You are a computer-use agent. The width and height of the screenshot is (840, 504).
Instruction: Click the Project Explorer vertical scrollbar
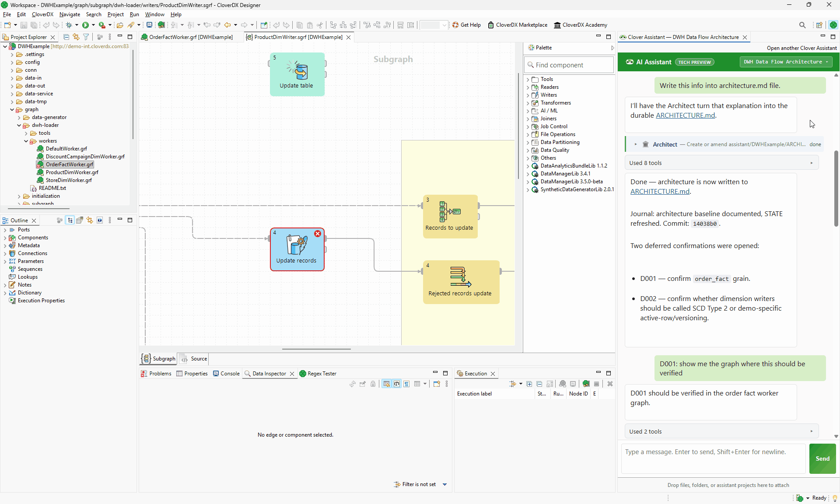pos(133,94)
